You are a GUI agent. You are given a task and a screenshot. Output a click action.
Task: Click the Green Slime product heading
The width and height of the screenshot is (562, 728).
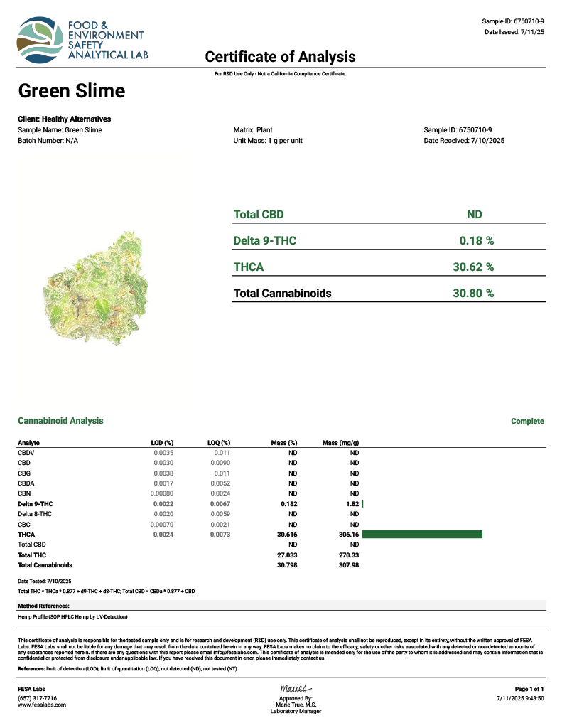(72, 90)
